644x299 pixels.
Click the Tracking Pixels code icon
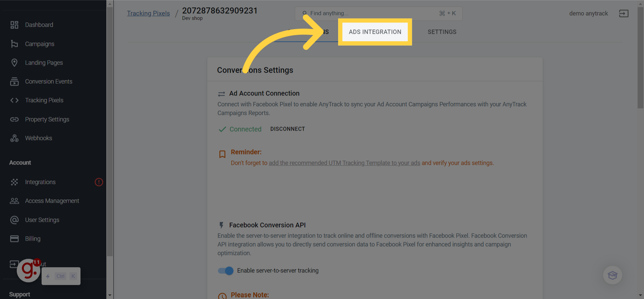coord(14,100)
